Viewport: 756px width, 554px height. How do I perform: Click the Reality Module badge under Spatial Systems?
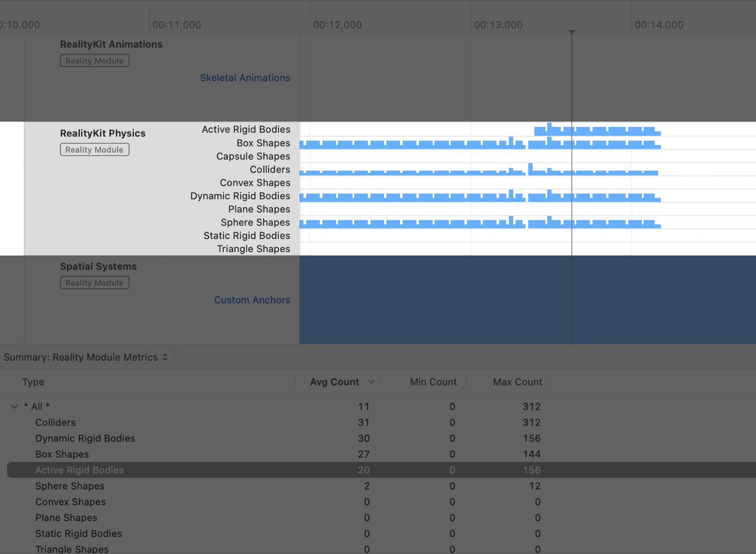point(94,283)
